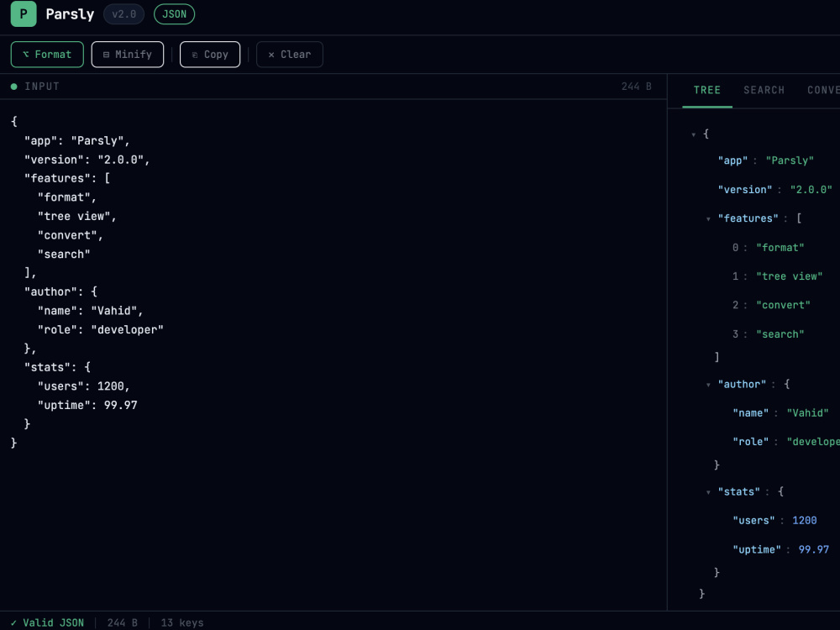The width and height of the screenshot is (840, 630).
Task: Click input line "role": "developer"
Action: pyautogui.click(x=100, y=330)
